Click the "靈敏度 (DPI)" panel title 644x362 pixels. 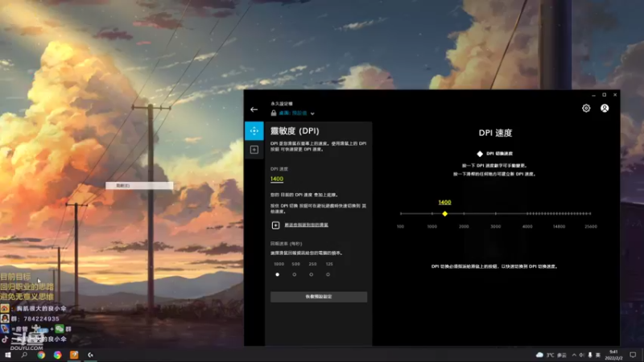295,131
